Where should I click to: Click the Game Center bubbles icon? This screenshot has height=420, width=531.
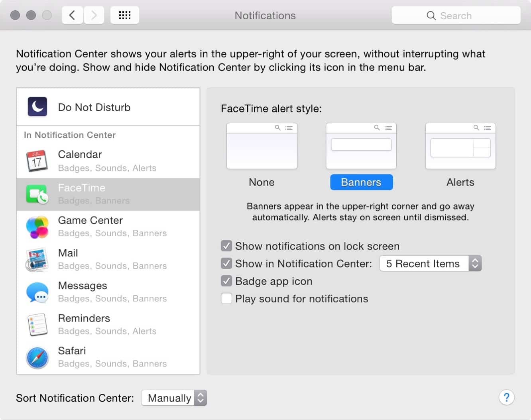point(37,227)
